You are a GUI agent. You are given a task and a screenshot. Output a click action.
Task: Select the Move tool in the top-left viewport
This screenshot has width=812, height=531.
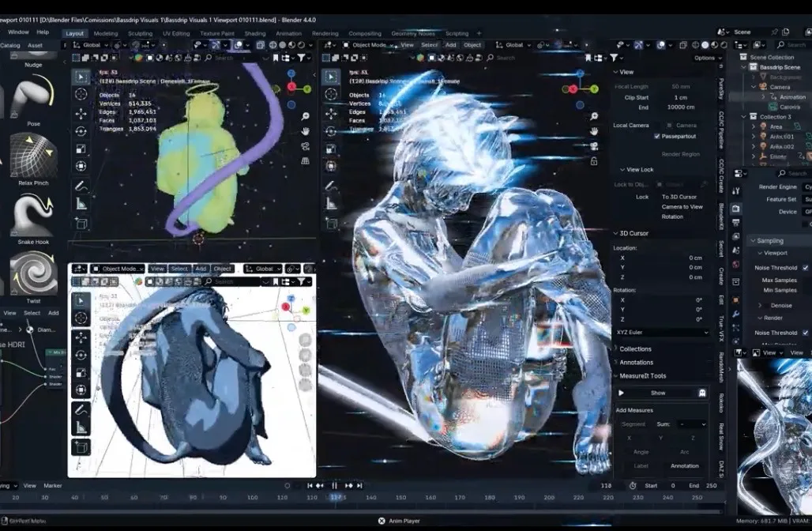click(x=81, y=113)
